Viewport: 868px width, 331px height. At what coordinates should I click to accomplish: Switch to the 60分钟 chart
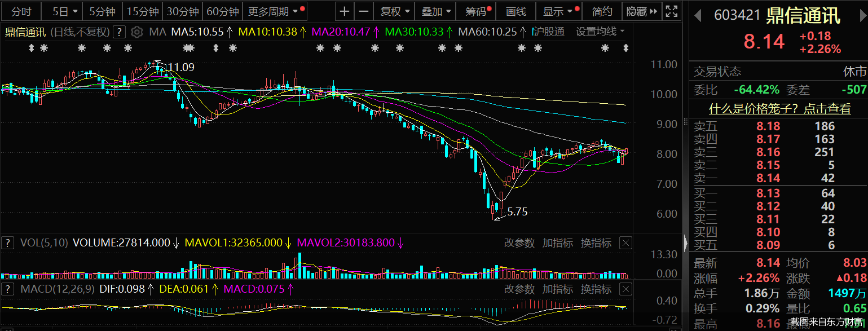point(223,11)
